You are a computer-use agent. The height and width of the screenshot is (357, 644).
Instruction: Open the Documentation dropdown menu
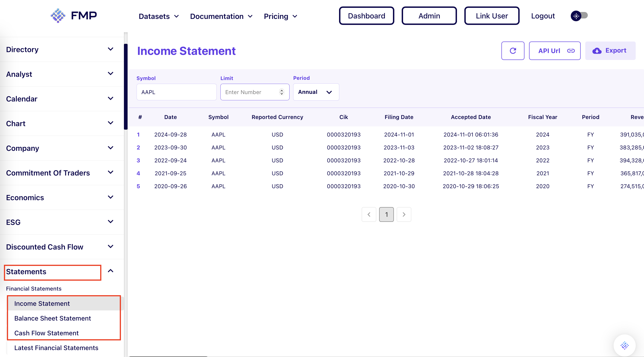(221, 16)
